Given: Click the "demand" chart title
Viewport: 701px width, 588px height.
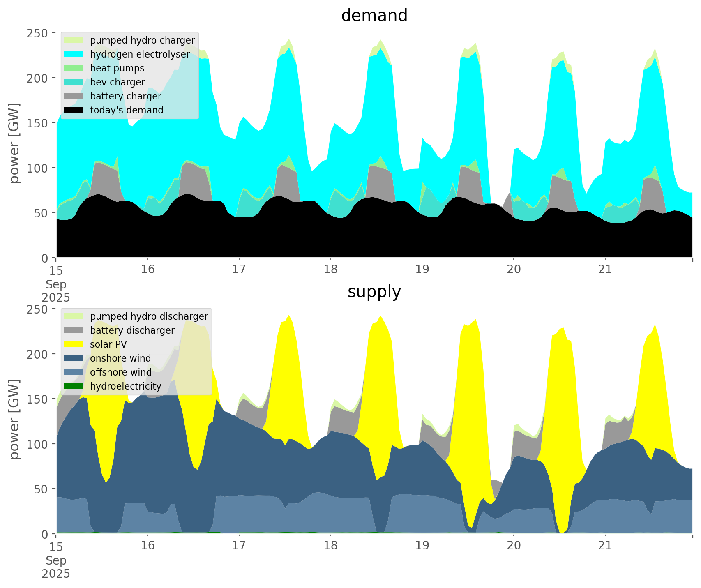Looking at the screenshot, I should (374, 16).
